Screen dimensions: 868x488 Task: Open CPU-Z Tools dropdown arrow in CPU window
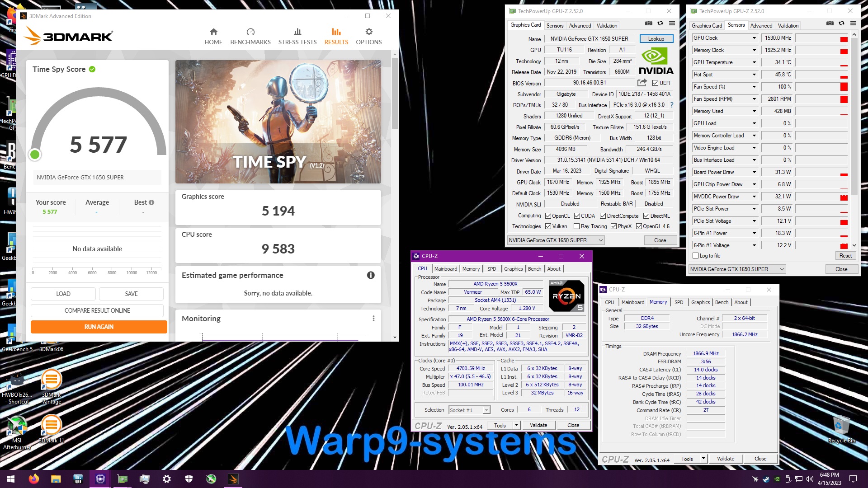pyautogui.click(x=516, y=425)
